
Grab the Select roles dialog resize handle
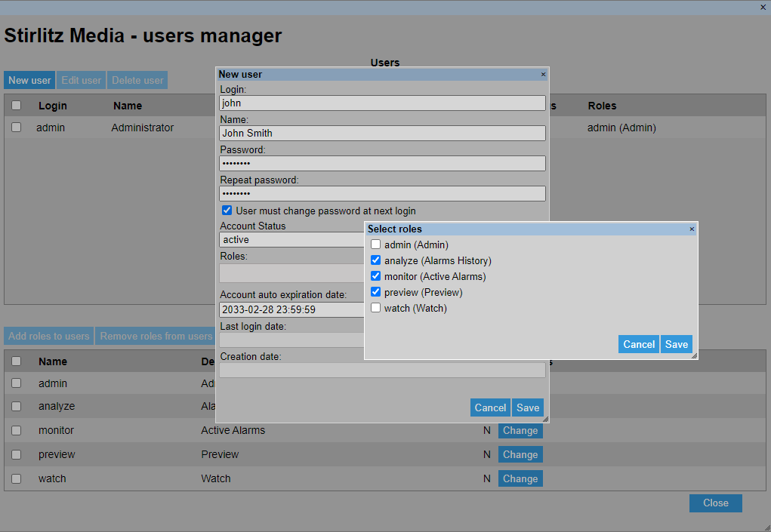point(694,355)
